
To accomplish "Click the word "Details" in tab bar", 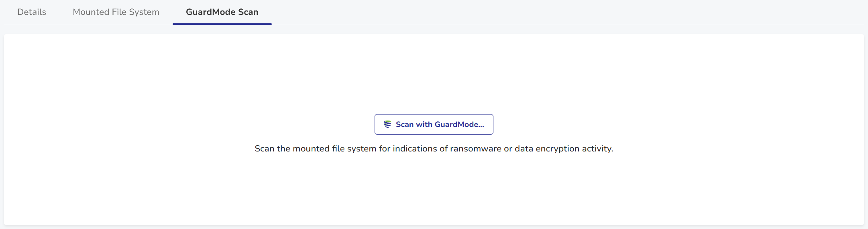I will pyautogui.click(x=32, y=12).
